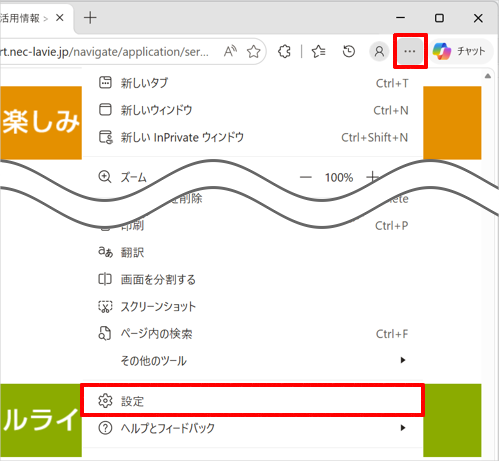Click the translate icon beside 翻訳

pos(105,252)
